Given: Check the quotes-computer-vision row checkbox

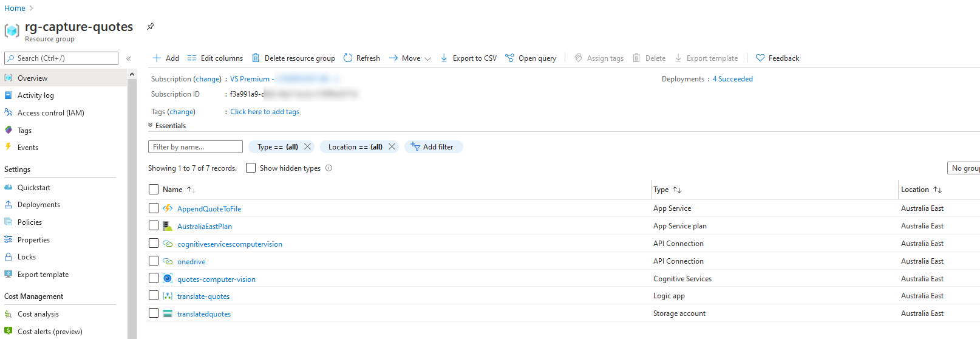Looking at the screenshot, I should coord(154,278).
